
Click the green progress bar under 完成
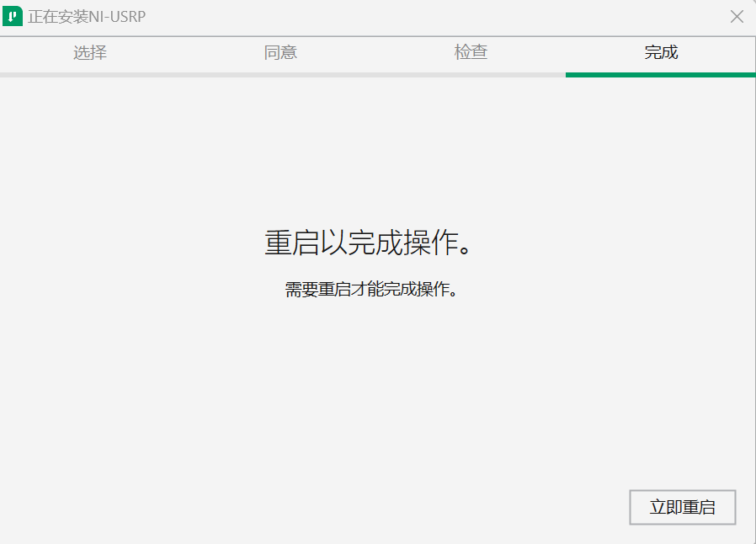(x=660, y=73)
